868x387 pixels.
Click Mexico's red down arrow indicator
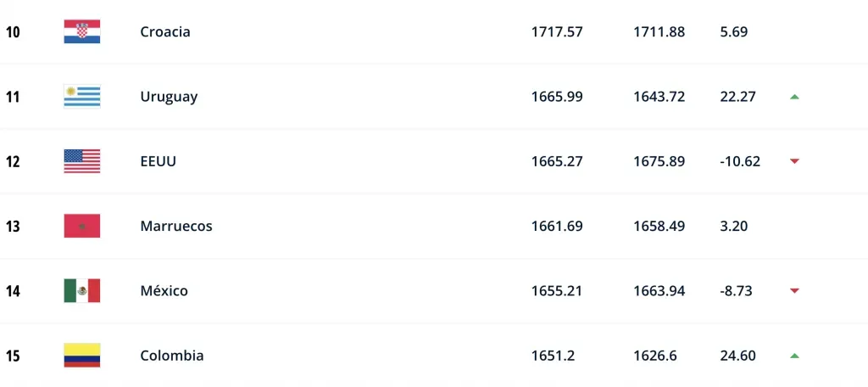(x=794, y=291)
